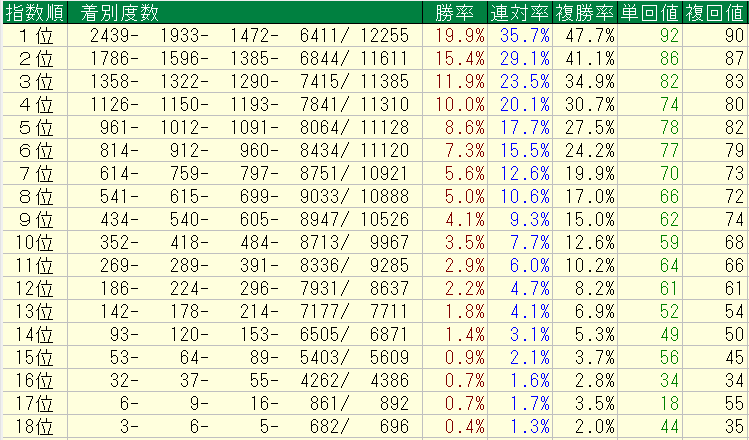Sort by the 単回値 column header
Screen dimensions: 749x440
tap(650, 13)
